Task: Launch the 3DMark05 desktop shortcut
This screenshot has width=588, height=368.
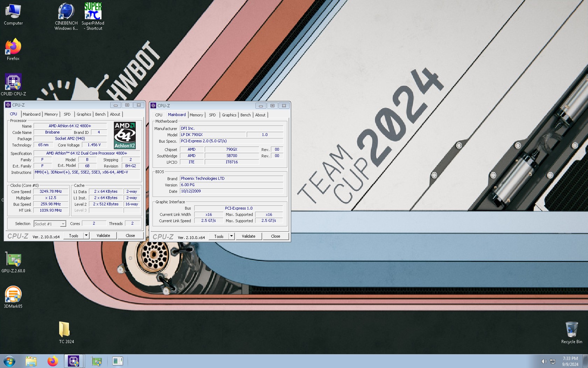Action: point(13,297)
